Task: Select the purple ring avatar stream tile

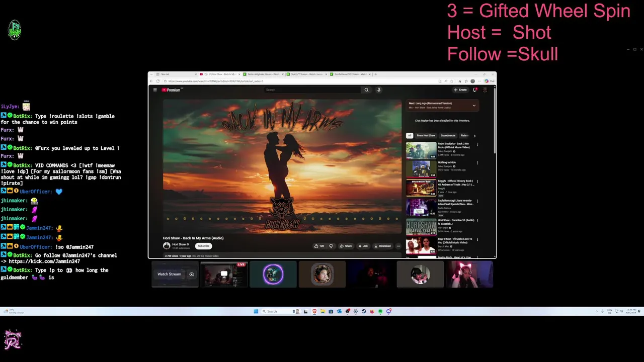Action: pyautogui.click(x=273, y=274)
